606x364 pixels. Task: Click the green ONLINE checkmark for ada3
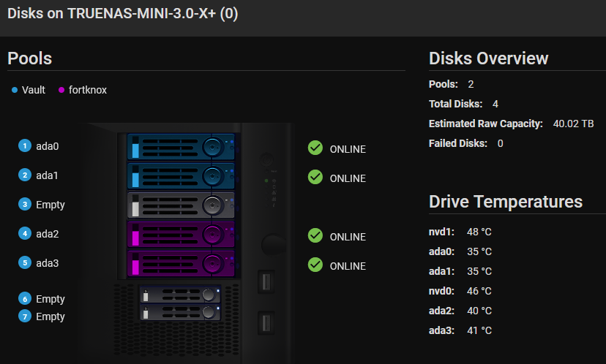[x=315, y=264]
